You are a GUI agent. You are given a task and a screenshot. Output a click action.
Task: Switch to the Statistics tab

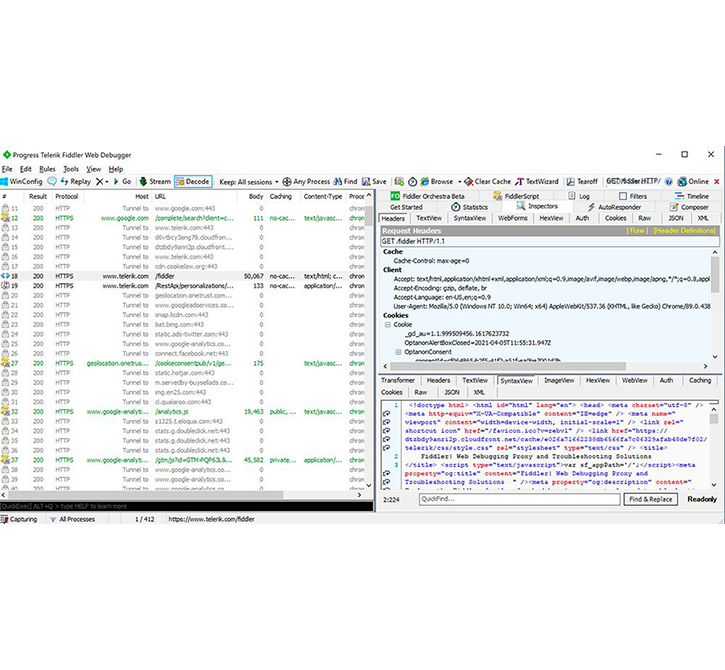coord(469,207)
